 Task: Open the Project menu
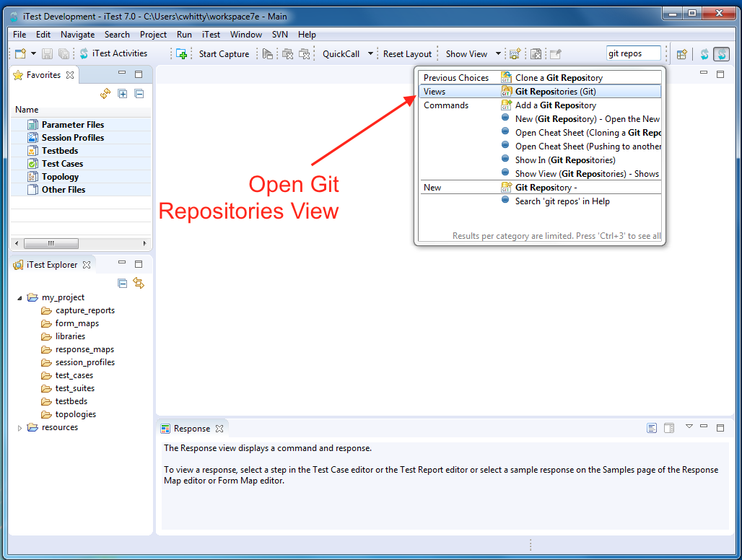point(153,35)
